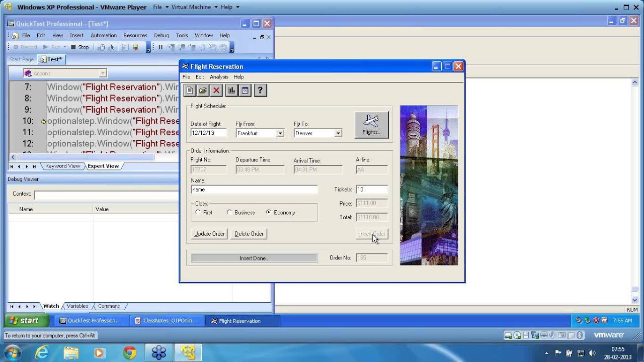This screenshot has height=362, width=644.
Task: Click the speaker volume icon in system tray
Action: coord(592,353)
